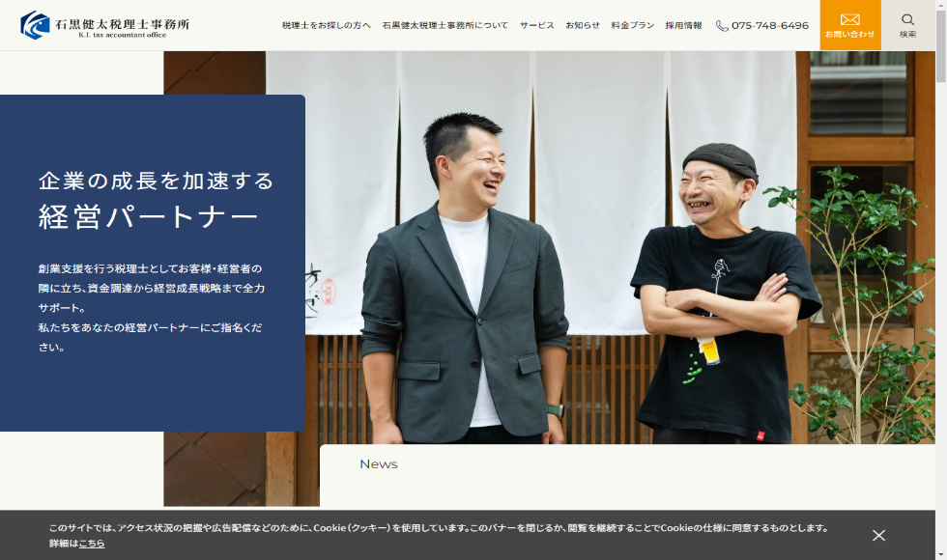
Task: Click the phone handset icon
Action: click(722, 26)
